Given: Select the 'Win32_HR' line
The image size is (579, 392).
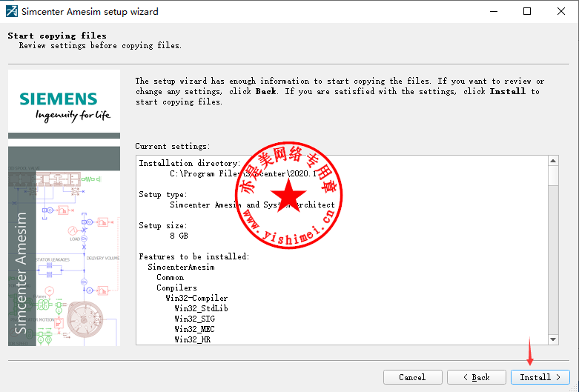Looking at the screenshot, I should tap(193, 339).
